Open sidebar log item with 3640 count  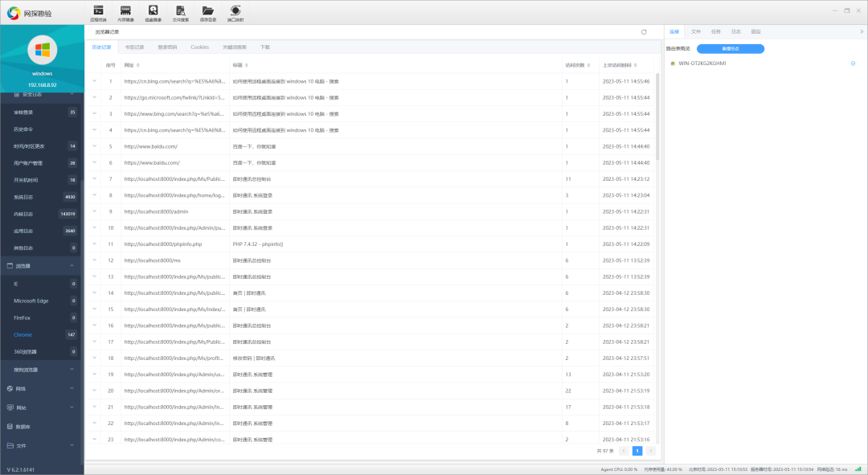(42, 231)
